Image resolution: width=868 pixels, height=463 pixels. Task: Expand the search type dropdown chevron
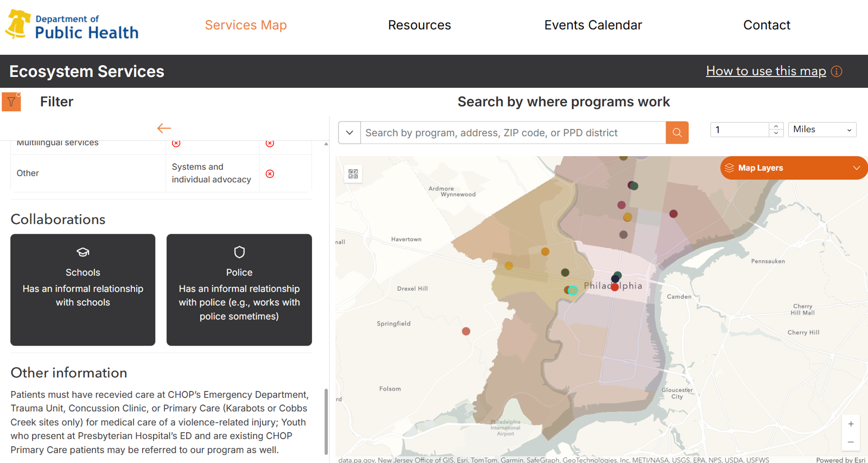(x=349, y=133)
